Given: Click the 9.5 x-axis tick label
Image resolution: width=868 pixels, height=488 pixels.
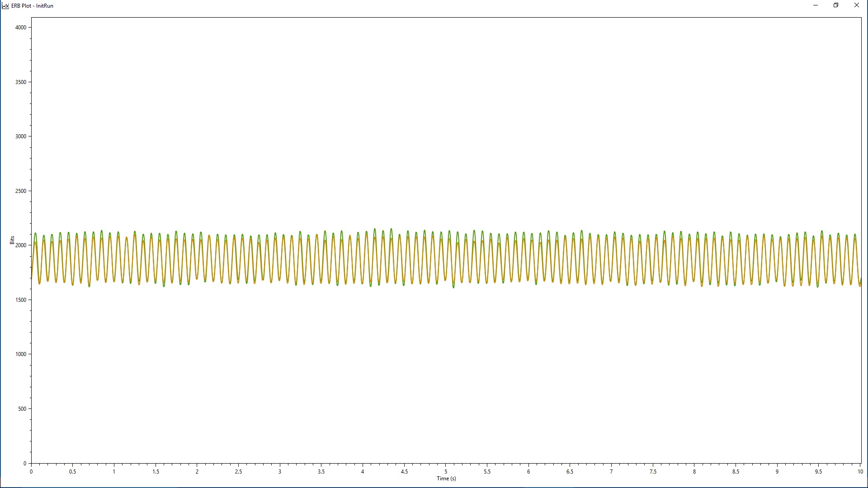Looking at the screenshot, I should [819, 472].
